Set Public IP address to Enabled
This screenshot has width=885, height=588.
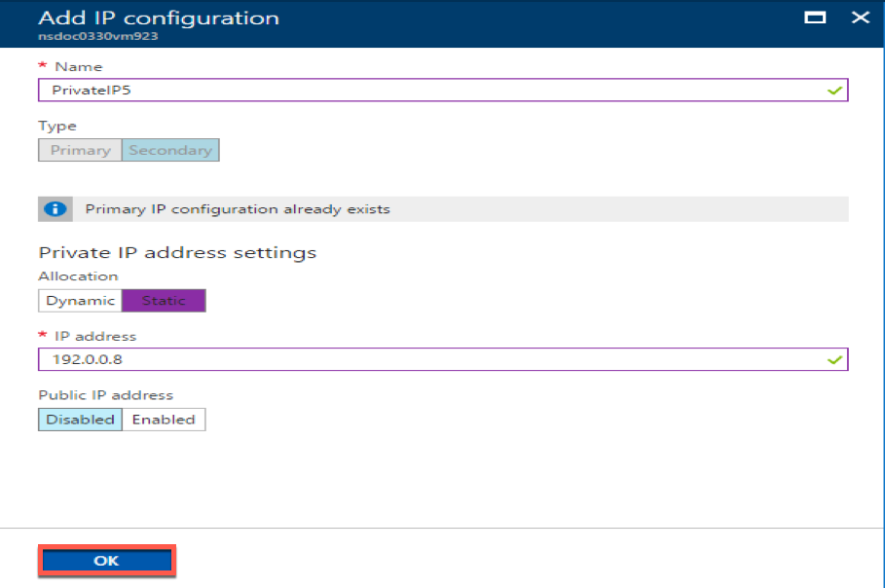pos(164,420)
